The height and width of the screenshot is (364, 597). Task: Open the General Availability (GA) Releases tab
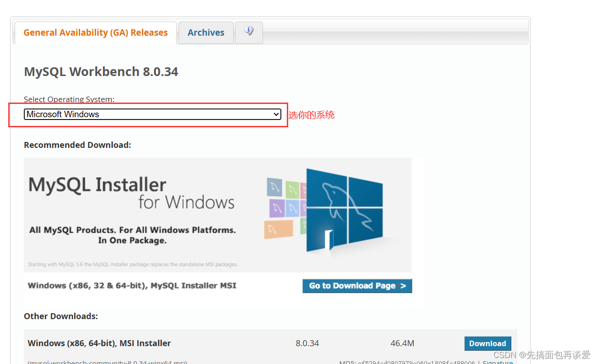95,33
